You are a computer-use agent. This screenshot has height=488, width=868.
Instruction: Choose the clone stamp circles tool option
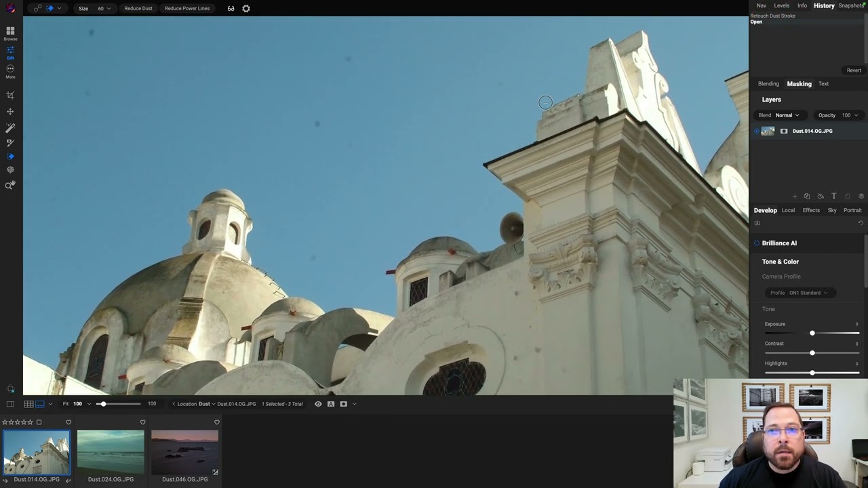tap(38, 8)
